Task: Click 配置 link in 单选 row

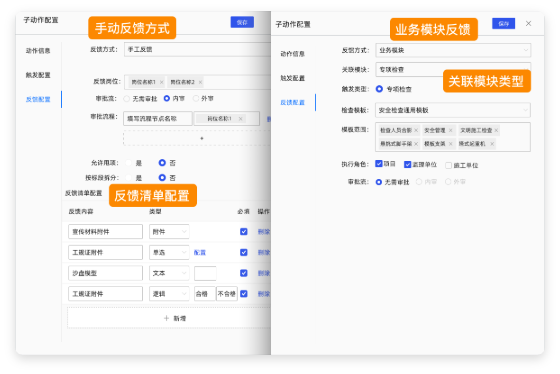Action: [x=200, y=253]
